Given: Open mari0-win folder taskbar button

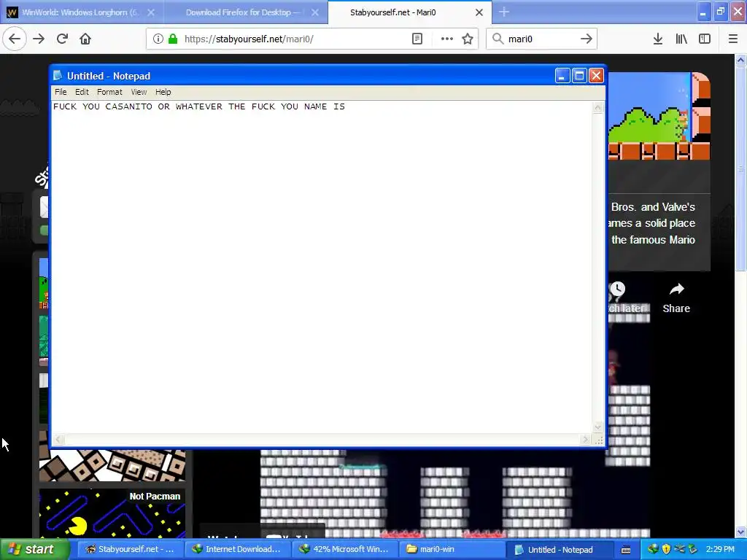Looking at the screenshot, I should (x=452, y=550).
